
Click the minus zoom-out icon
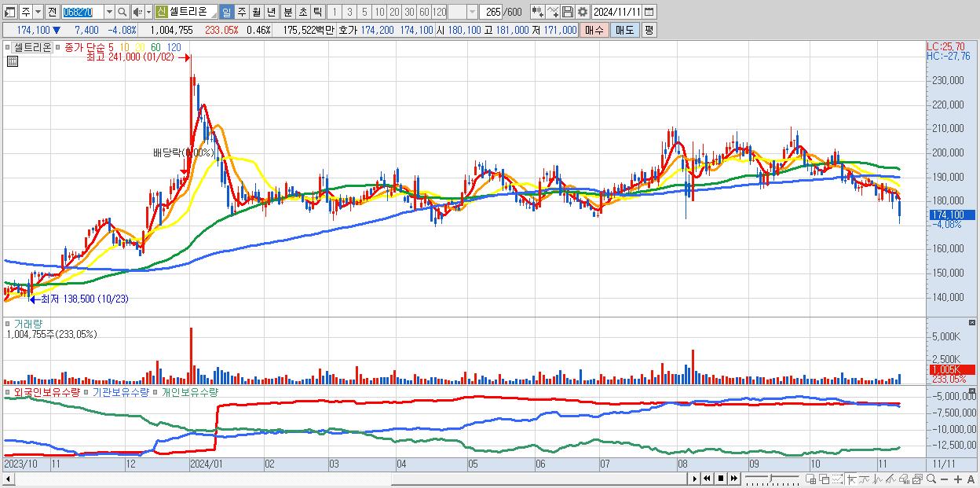click(x=944, y=479)
